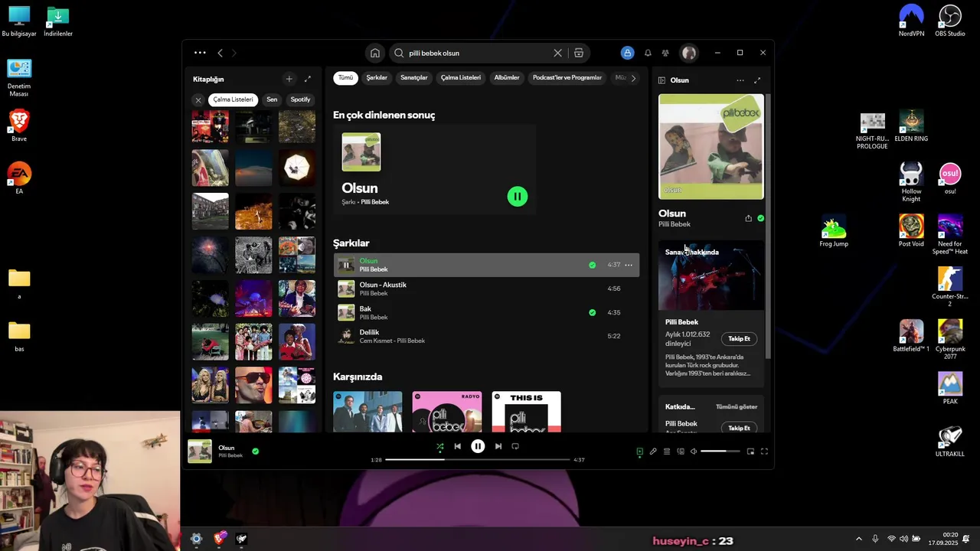Open Cem Kısmet artist link
The image size is (980, 551).
click(376, 341)
